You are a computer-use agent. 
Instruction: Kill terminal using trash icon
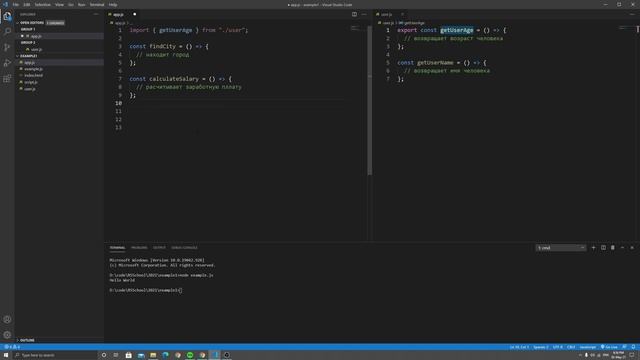(613, 248)
